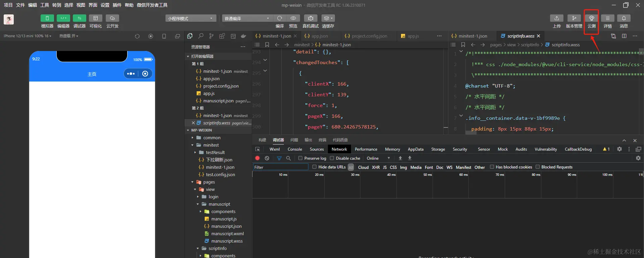Toggle the network filter funnel icon
This screenshot has width=644, height=258.
pos(279,158)
